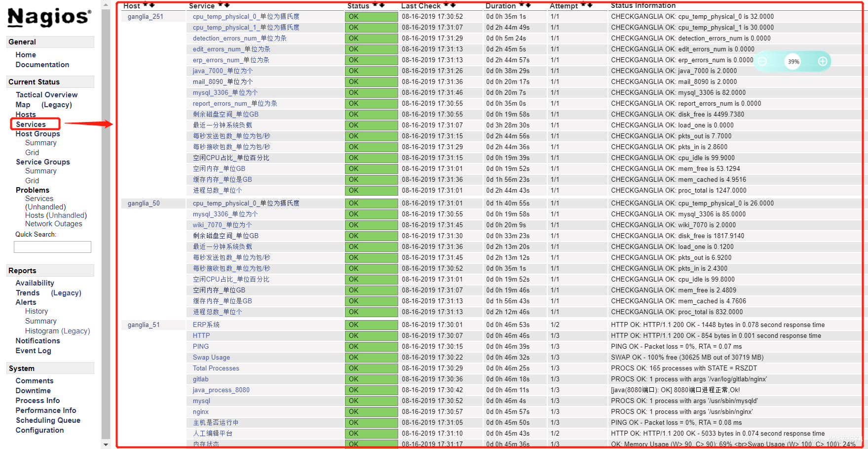Screen dimensions: 868x449
Task: Sort Attempt column descending arrow
Action: coord(590,5)
